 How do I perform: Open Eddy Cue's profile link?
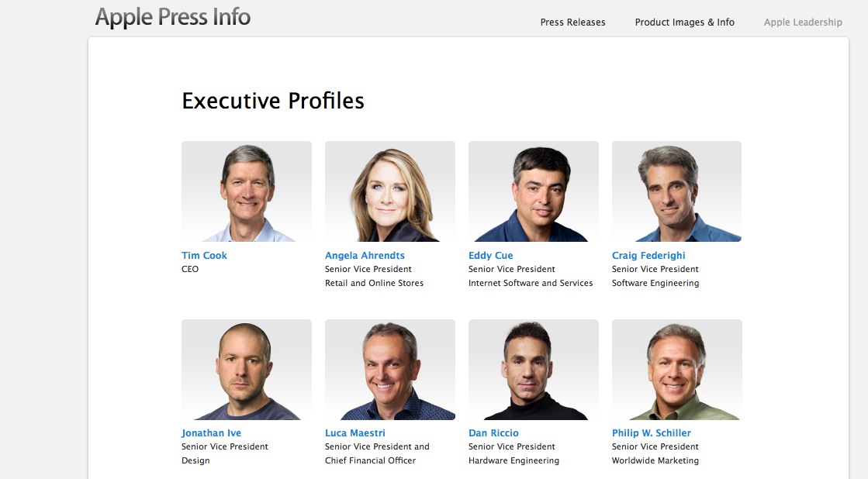pos(490,256)
